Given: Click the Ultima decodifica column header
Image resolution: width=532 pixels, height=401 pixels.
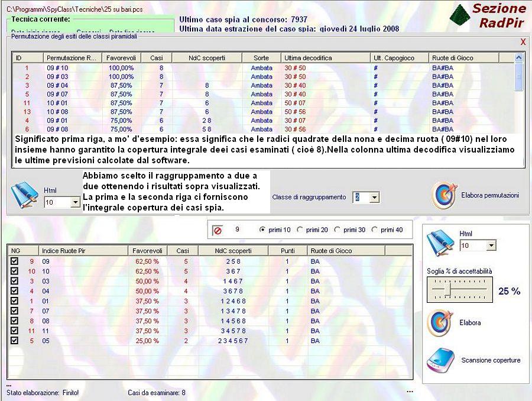Looking at the screenshot, I should coord(325,58).
